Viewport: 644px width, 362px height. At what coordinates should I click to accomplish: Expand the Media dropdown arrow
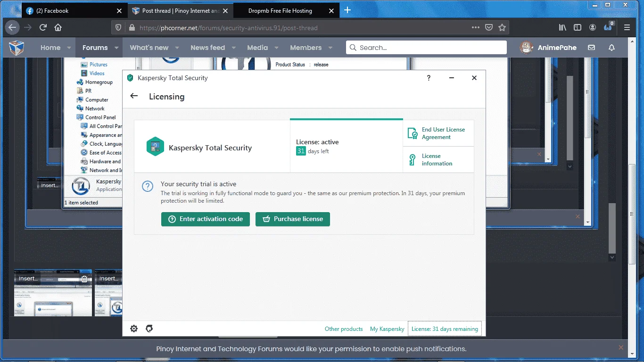(x=277, y=48)
